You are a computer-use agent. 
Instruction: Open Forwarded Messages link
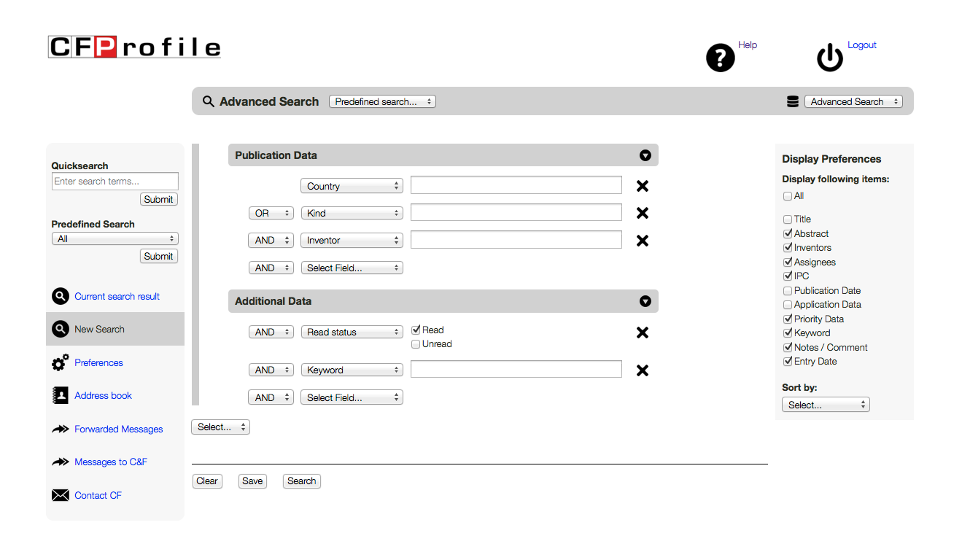point(118,429)
